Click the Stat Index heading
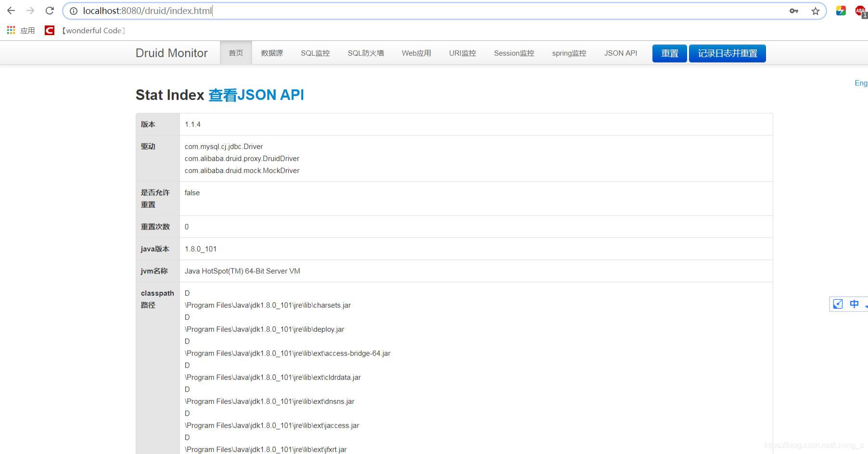This screenshot has width=868, height=454. pyautogui.click(x=170, y=95)
